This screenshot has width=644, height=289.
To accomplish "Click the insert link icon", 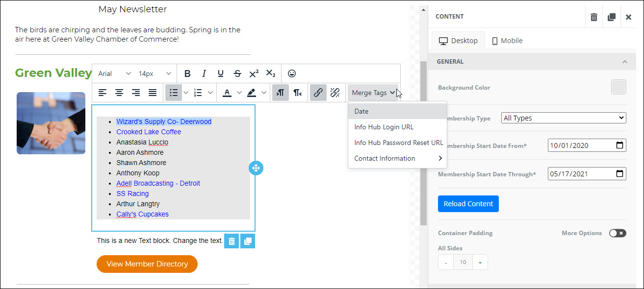I will [318, 93].
